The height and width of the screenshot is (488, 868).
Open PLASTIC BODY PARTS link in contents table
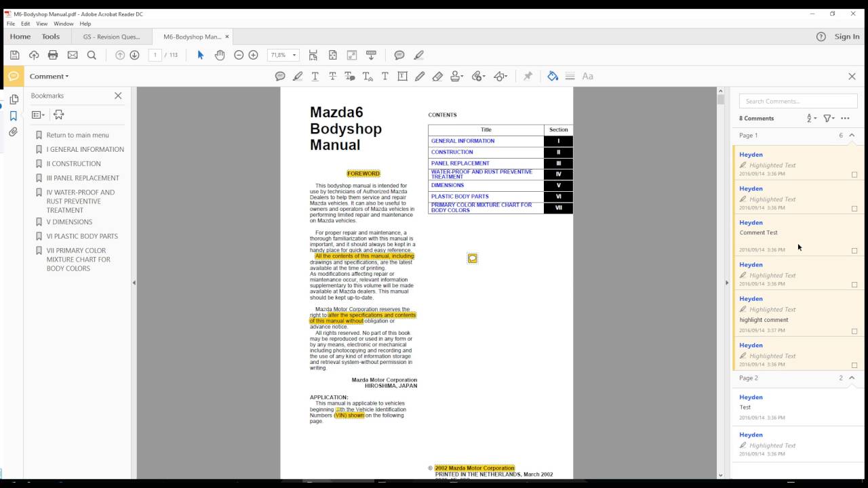click(460, 197)
